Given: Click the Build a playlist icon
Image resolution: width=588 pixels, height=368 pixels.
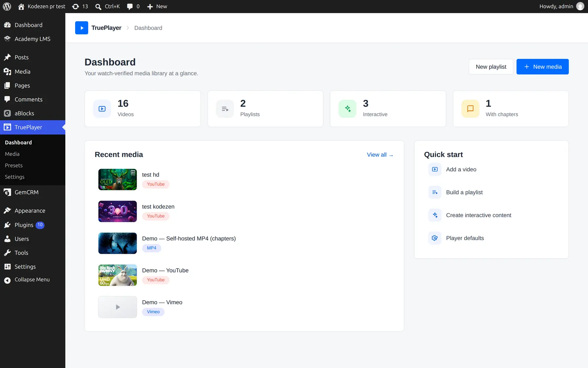Looking at the screenshot, I should 435,192.
